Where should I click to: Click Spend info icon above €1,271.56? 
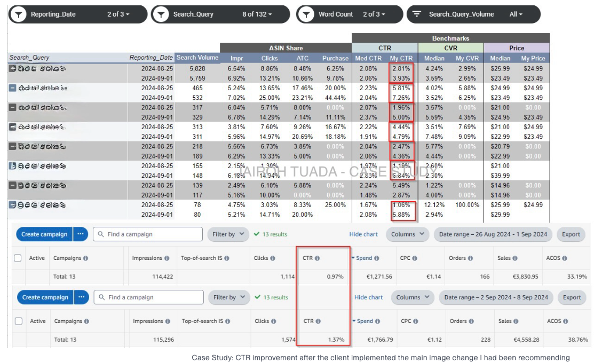pyautogui.click(x=377, y=258)
